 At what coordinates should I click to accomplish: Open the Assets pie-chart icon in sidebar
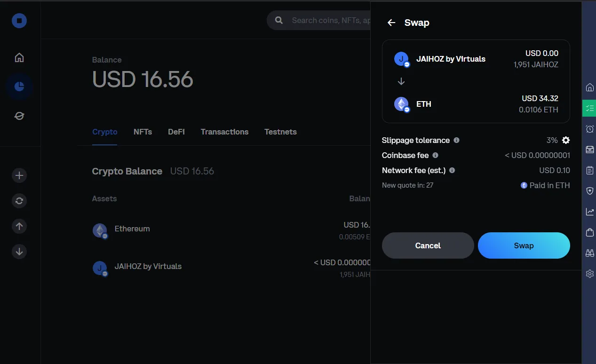(19, 87)
